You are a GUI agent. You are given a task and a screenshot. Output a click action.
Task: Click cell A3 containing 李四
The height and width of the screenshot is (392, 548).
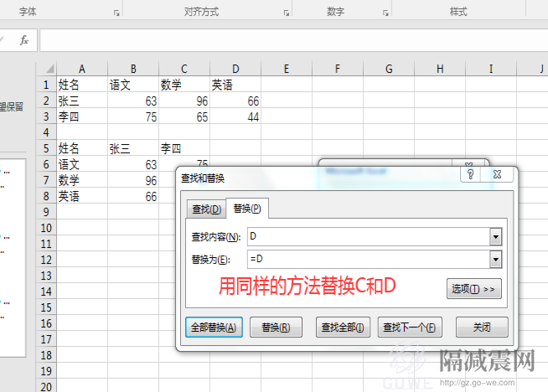pyautogui.click(x=82, y=116)
